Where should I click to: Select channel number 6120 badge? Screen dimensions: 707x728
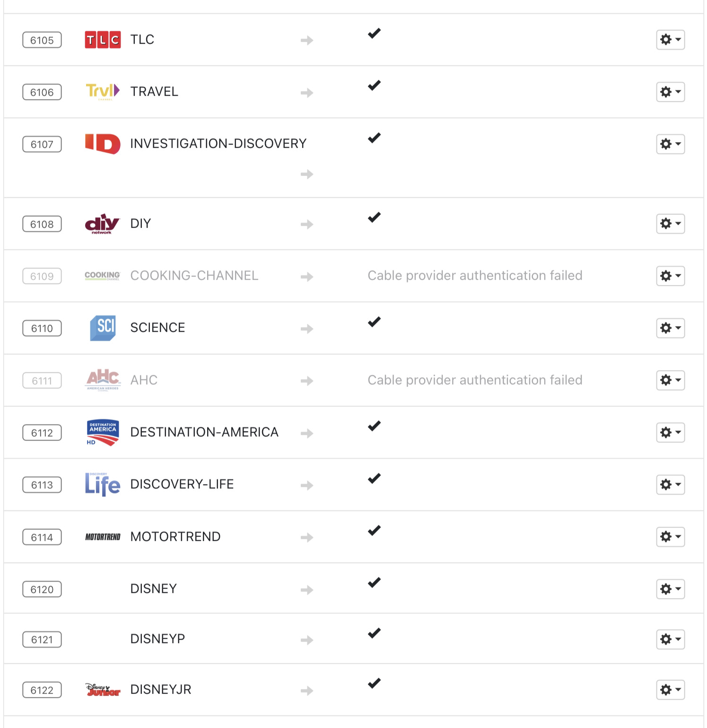coord(42,589)
